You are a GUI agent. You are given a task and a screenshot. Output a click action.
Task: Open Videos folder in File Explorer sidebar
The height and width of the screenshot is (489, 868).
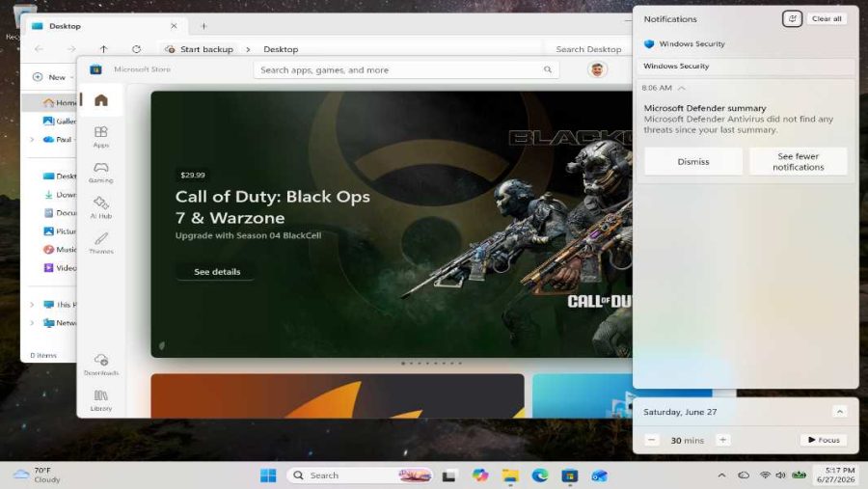coord(60,267)
